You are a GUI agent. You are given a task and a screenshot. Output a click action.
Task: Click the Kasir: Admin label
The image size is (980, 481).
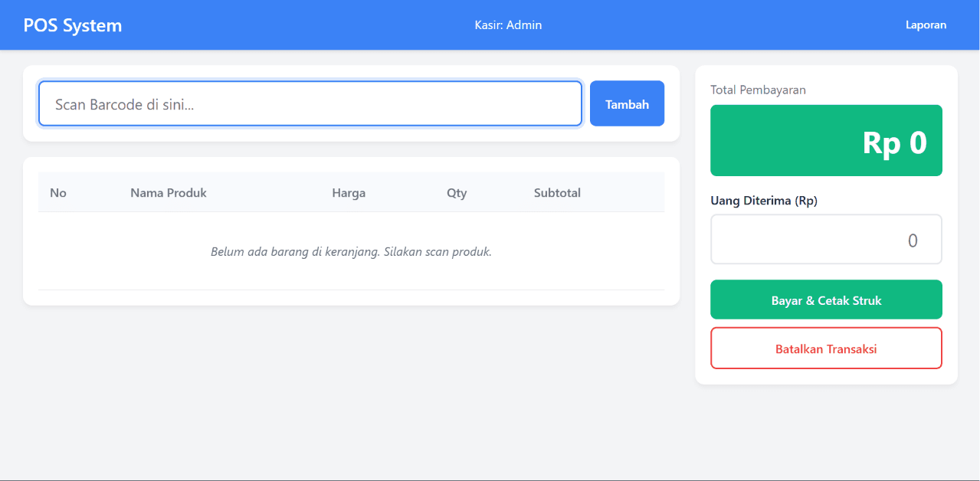click(x=508, y=25)
